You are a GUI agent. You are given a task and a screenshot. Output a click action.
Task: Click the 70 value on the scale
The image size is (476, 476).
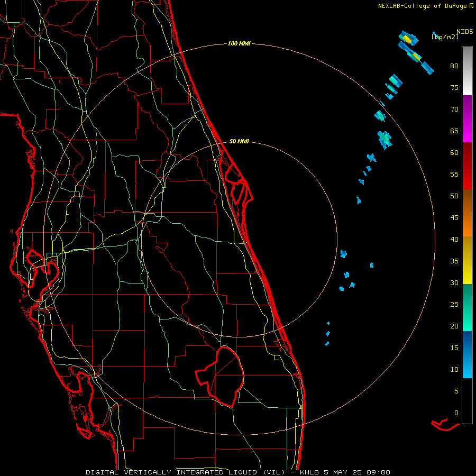click(x=454, y=109)
